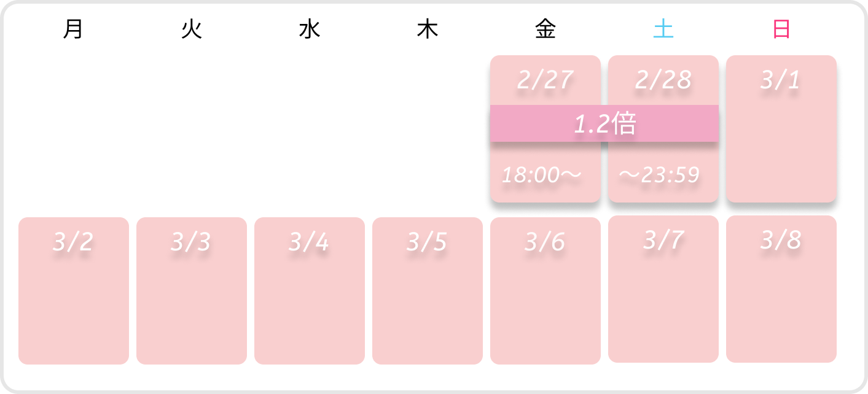The height and width of the screenshot is (394, 868).
Task: Click the 1.2倍 campaign banner
Action: 604,123
